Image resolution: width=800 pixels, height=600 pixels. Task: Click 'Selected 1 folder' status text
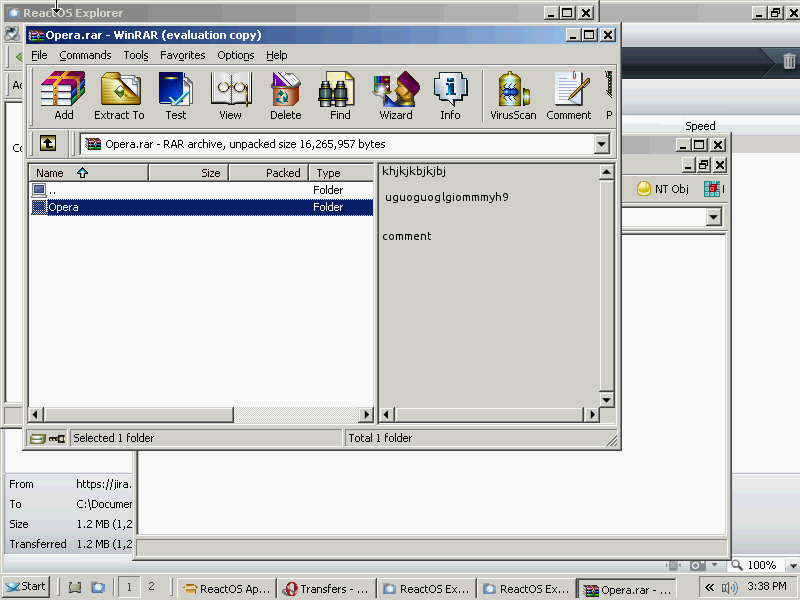click(x=113, y=438)
